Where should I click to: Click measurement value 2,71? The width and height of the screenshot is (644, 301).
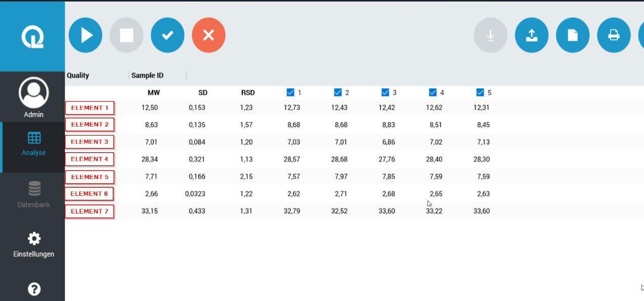[341, 194]
